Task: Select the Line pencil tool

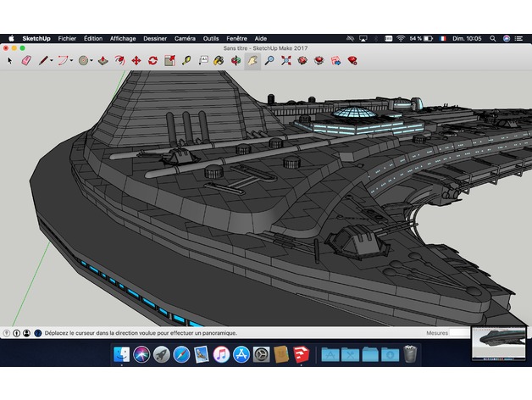Action: coord(43,61)
